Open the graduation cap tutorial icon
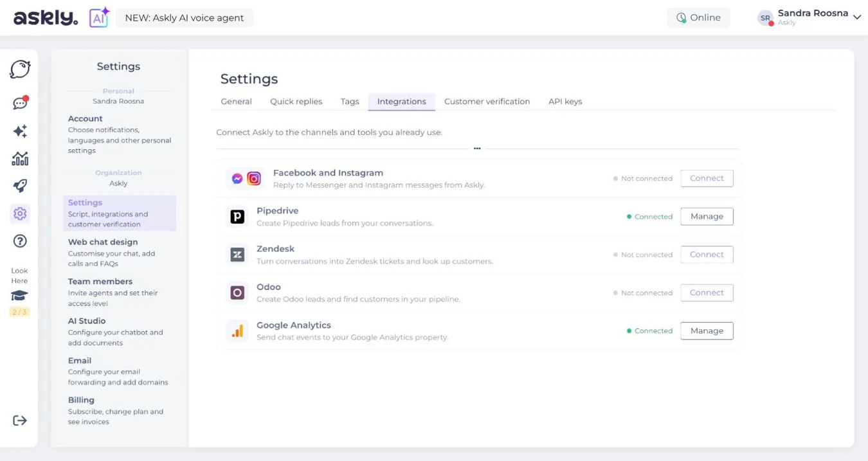Screen dimensions: 868x461 pyautogui.click(x=19, y=296)
